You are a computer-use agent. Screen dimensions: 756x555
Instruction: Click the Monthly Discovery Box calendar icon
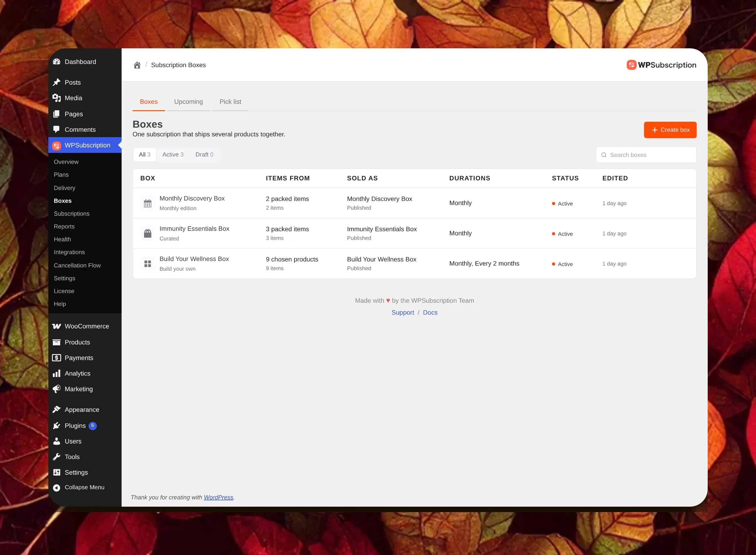coord(148,203)
